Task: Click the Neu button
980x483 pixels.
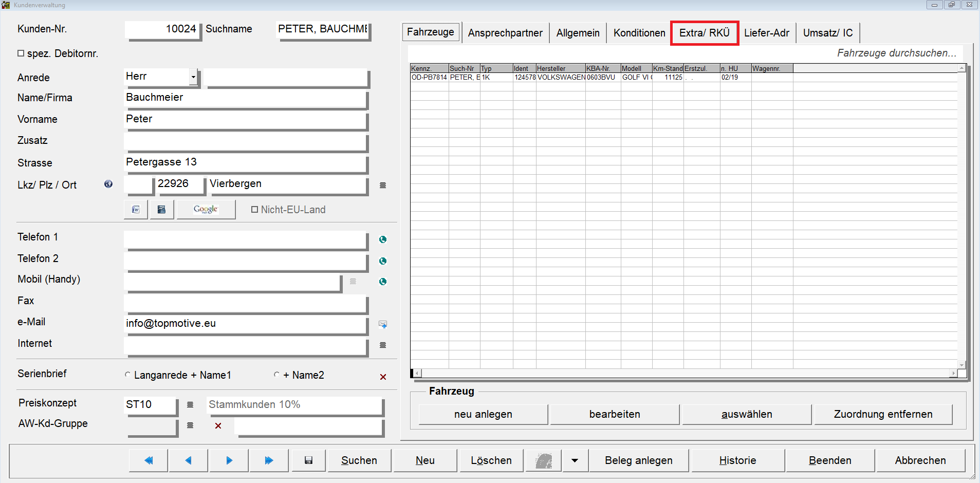Action: tap(425, 460)
